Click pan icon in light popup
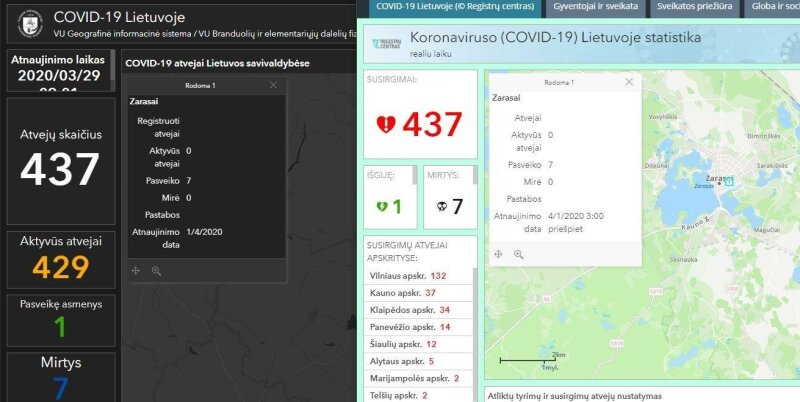Screen dimensions: 800x402 tap(498, 254)
